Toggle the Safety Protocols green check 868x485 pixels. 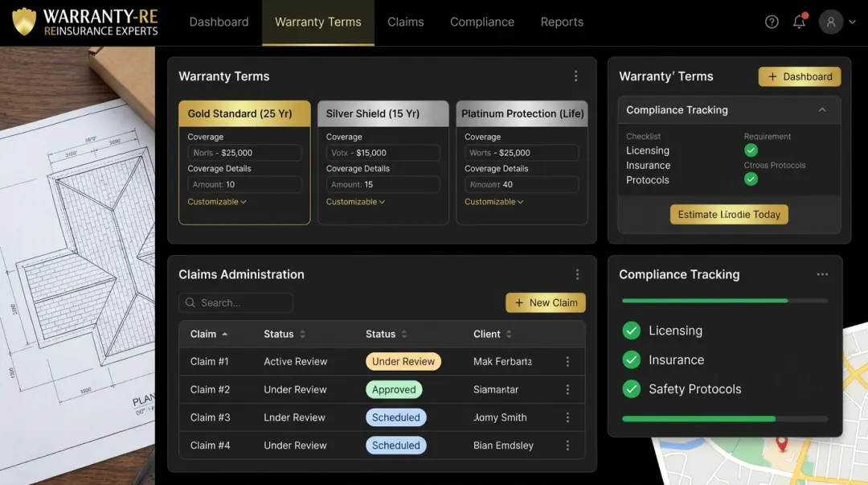tap(631, 389)
